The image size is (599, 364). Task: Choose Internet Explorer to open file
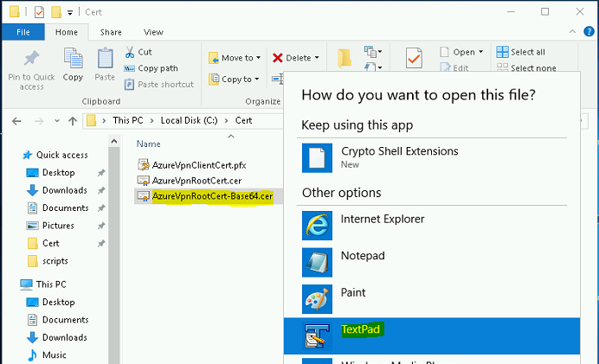point(432,226)
